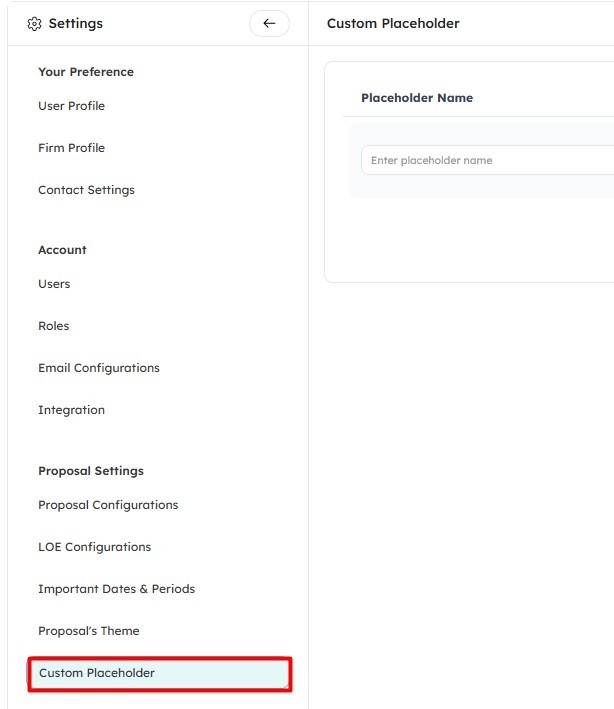614x709 pixels.
Task: Click the back arrow button
Action: (269, 24)
